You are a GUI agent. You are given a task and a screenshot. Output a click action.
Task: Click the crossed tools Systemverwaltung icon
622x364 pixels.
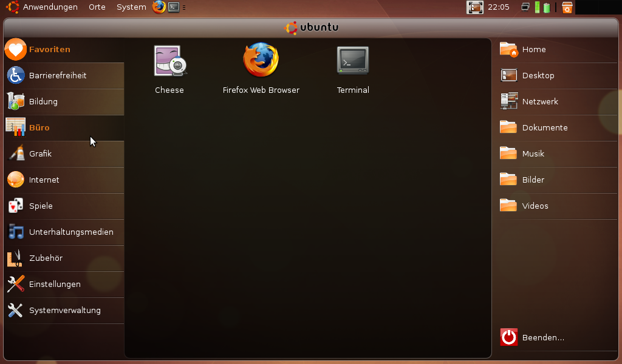click(x=15, y=310)
